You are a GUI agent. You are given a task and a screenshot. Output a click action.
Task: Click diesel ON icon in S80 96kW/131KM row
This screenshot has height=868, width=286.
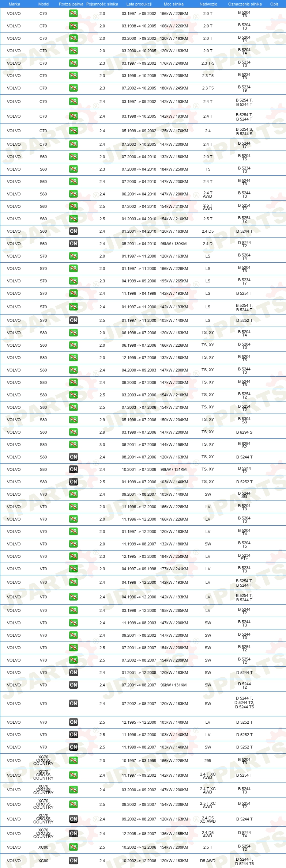(73, 469)
